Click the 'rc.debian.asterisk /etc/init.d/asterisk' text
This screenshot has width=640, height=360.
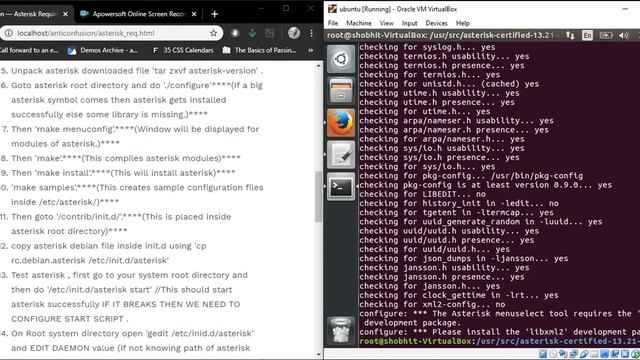pos(90,260)
